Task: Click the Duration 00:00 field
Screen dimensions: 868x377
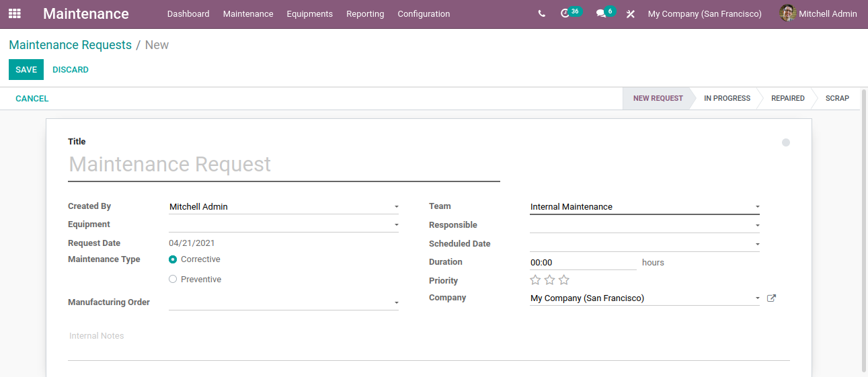Action: [x=583, y=263]
